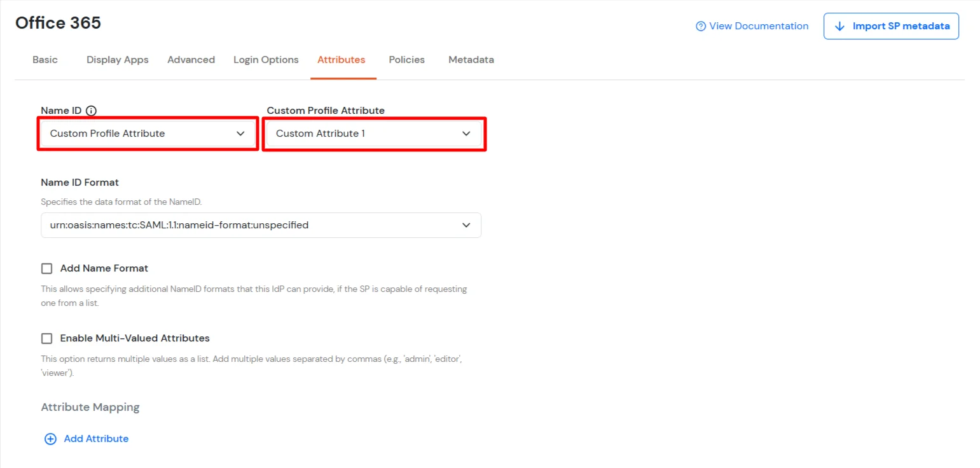The width and height of the screenshot is (980, 468).
Task: Click the chevron on Name ID Format dropdown
Action: [x=466, y=224]
